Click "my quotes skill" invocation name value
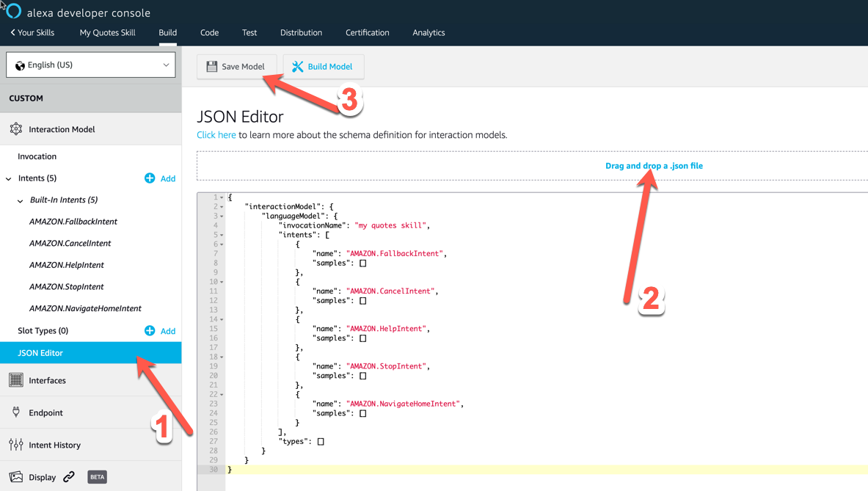Viewport: 868px width, 491px height. (x=390, y=225)
